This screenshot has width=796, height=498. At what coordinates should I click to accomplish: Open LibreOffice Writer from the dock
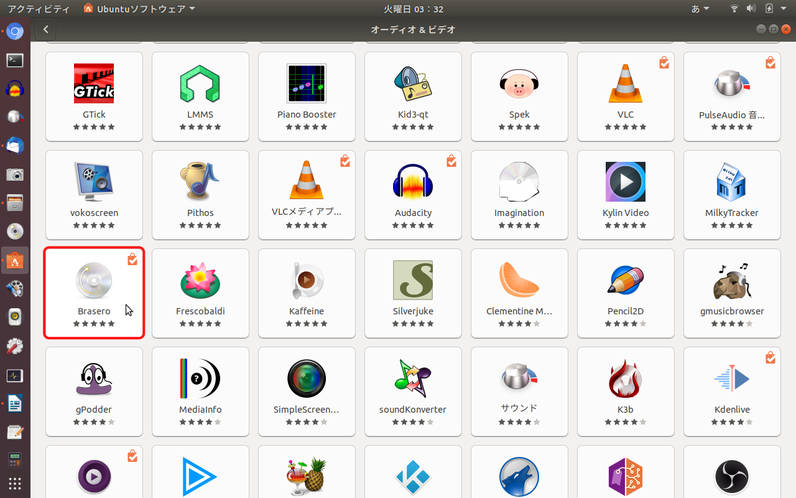pos(15,404)
